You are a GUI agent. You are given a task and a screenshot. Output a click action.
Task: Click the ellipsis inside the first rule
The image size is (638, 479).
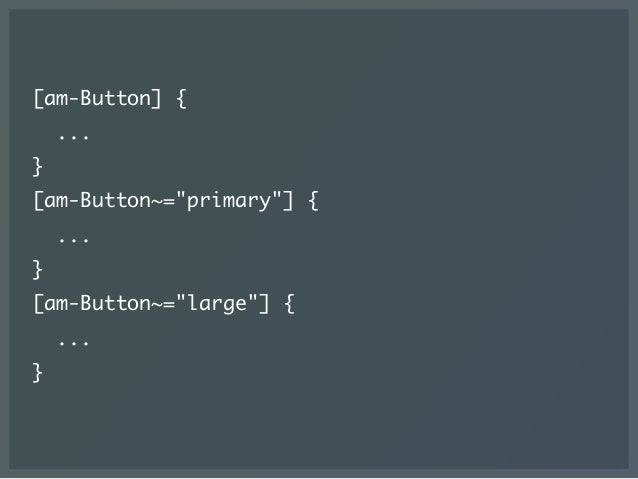coord(74,138)
